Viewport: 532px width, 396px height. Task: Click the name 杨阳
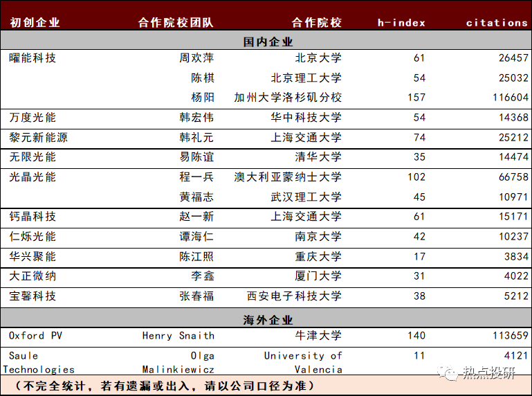pyautogui.click(x=203, y=97)
